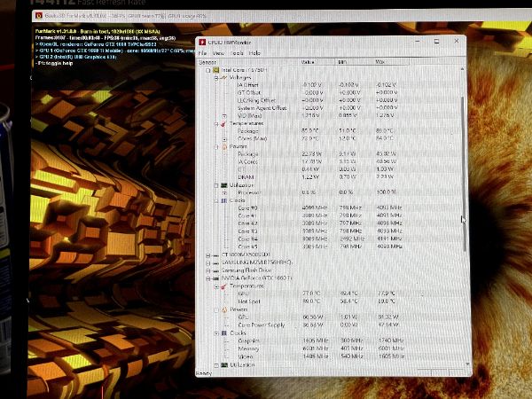Screen dimensions: 532x399
Task: Click the HWMonitor title bar app icon
Action: (202, 42)
